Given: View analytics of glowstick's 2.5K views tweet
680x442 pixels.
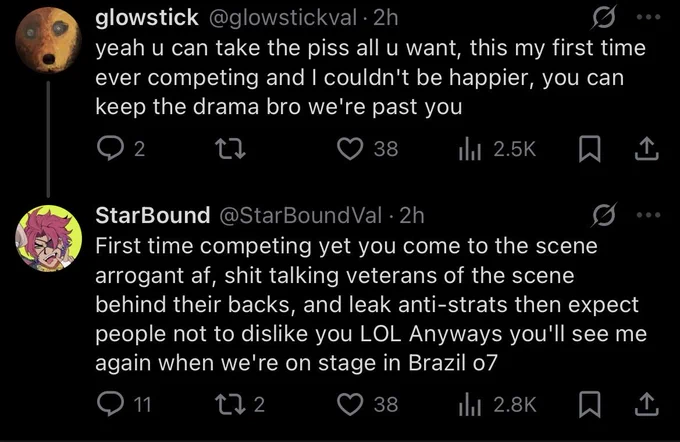Looking at the screenshot, I should coord(497,148).
